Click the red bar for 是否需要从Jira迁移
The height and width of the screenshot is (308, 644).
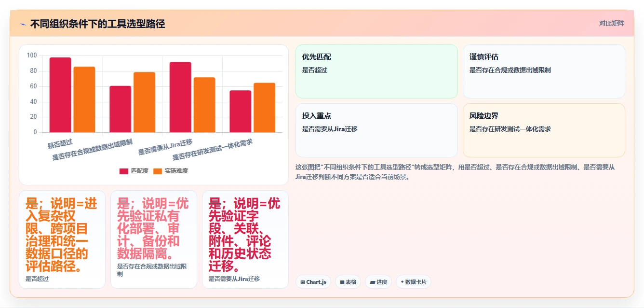(180, 97)
